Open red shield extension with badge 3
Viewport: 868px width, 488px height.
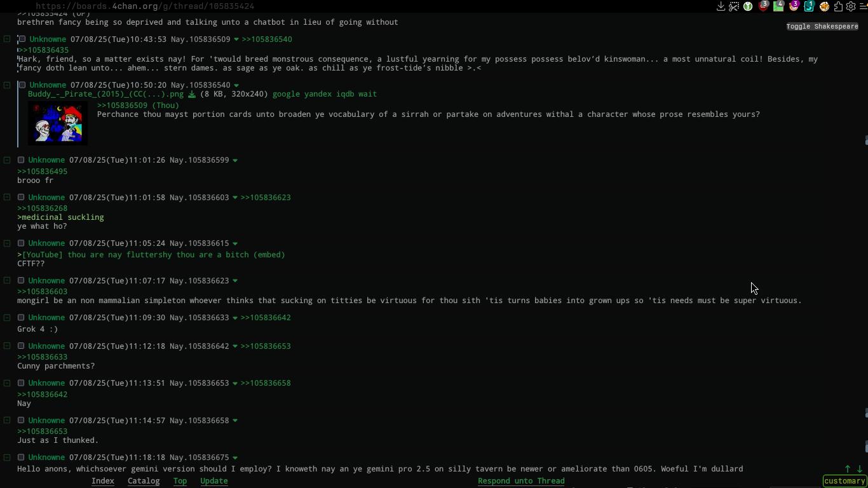pyautogui.click(x=763, y=6)
